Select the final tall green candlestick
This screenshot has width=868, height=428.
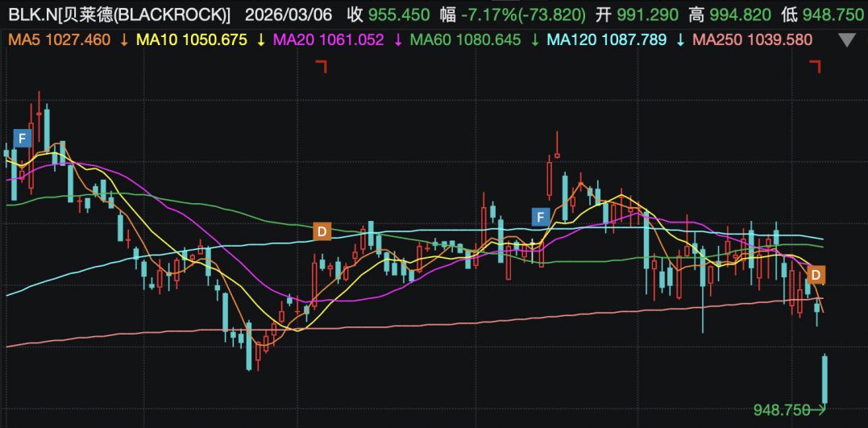[x=825, y=378]
